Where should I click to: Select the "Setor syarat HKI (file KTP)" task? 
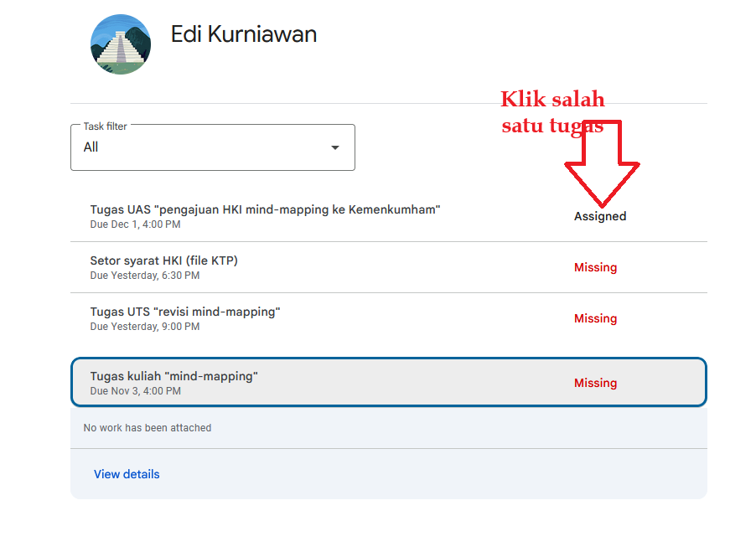(x=164, y=260)
